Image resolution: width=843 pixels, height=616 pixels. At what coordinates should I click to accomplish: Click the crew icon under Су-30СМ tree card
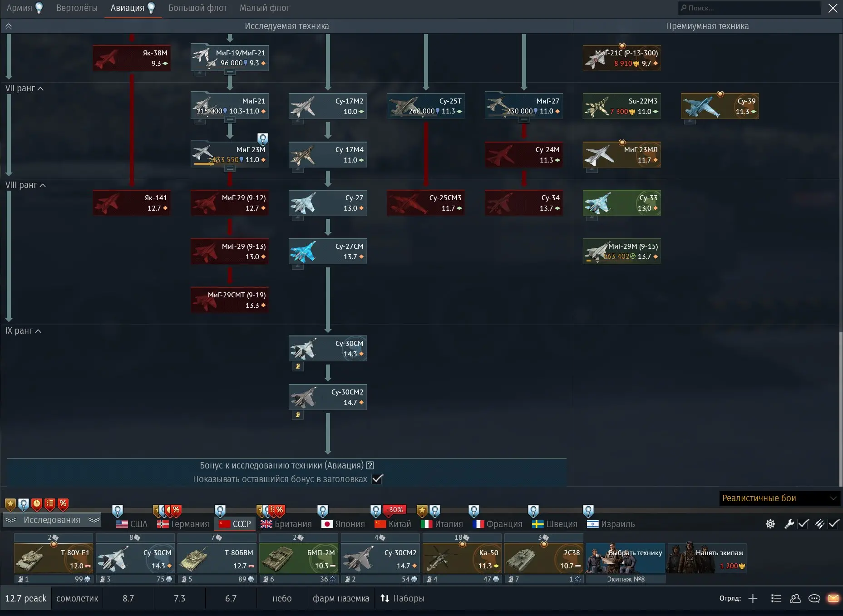click(x=298, y=366)
